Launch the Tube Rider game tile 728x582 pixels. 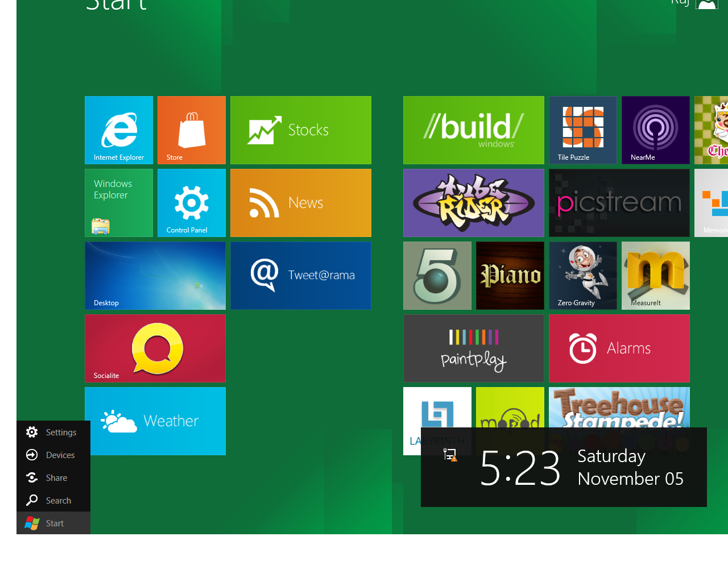[474, 203]
